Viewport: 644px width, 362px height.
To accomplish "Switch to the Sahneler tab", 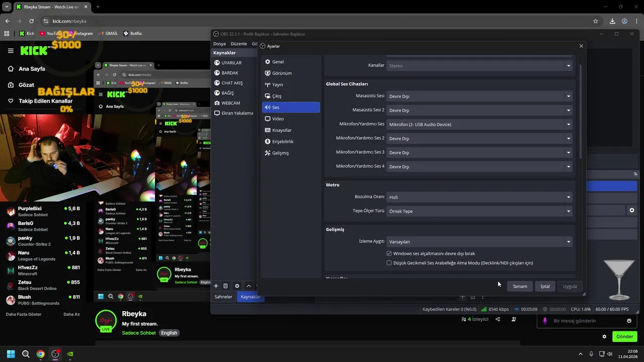I will click(223, 297).
